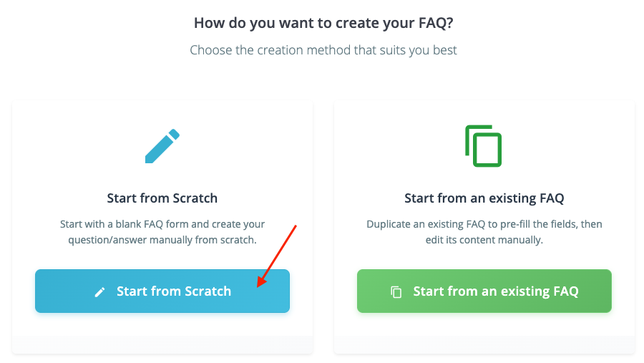The width and height of the screenshot is (644, 363).
Task: Click the gray footer strip of the Scratch card
Action: click(162, 344)
